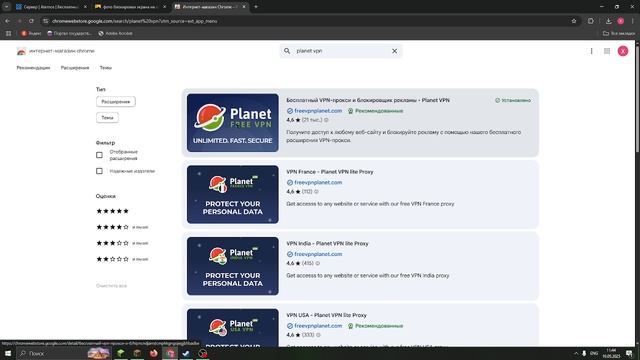Open VPN France - Planet VPN lite Proxy title
The height and width of the screenshot is (360, 640).
click(329, 172)
